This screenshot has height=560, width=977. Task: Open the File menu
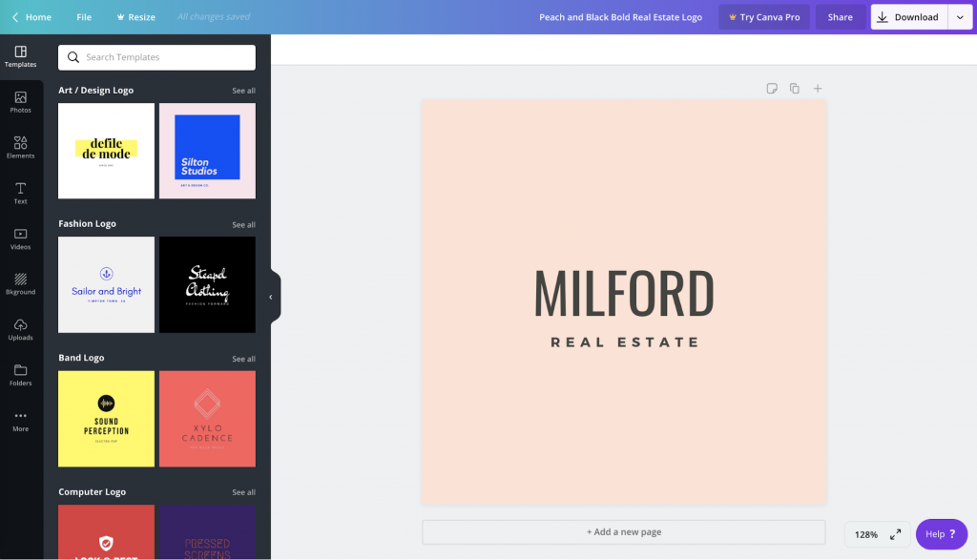(84, 17)
